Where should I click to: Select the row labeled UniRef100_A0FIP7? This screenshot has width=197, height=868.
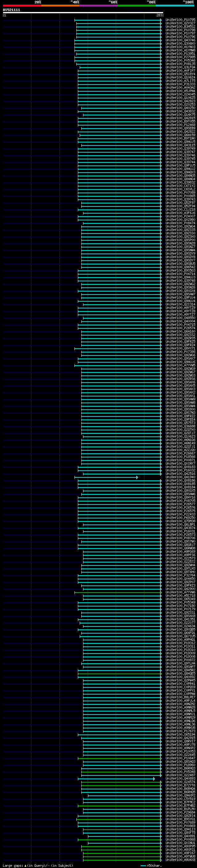180,71
